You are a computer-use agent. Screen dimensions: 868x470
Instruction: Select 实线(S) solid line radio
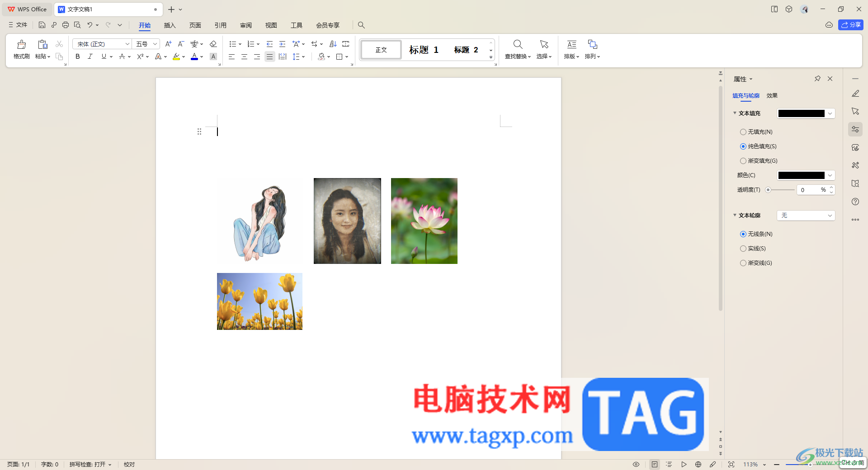(x=743, y=249)
